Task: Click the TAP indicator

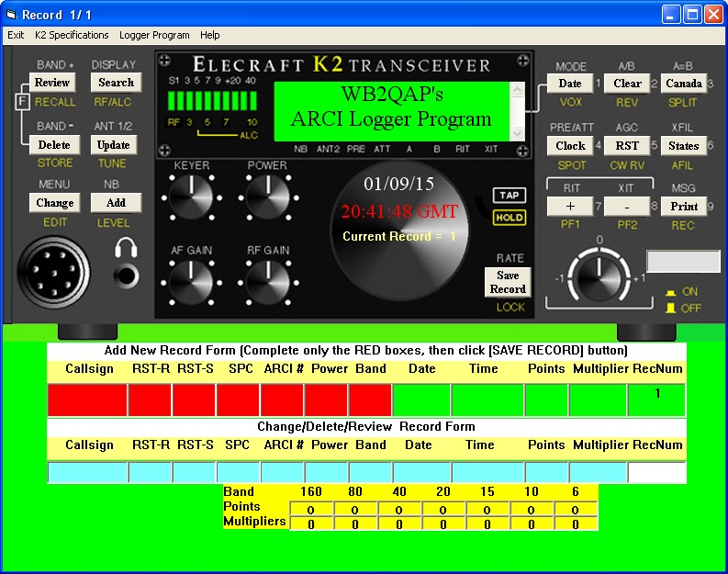Action: click(x=510, y=196)
